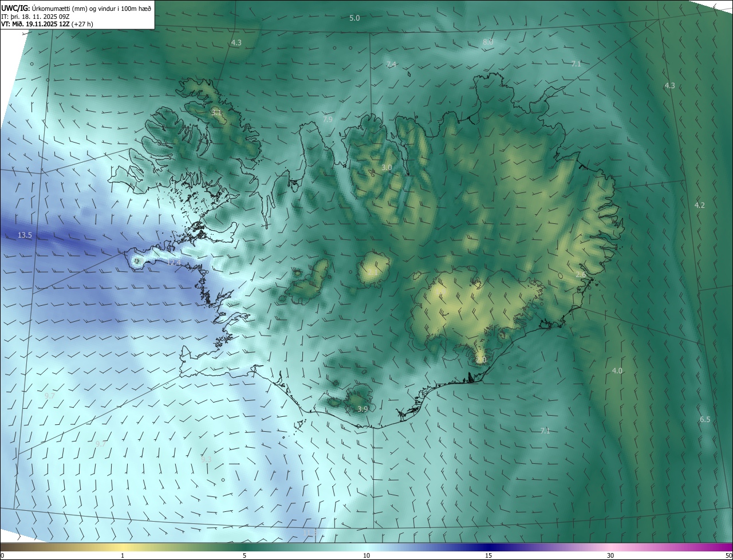Click the 8.0 value label
Image resolution: width=733 pixels, height=560 pixels.
point(488,42)
